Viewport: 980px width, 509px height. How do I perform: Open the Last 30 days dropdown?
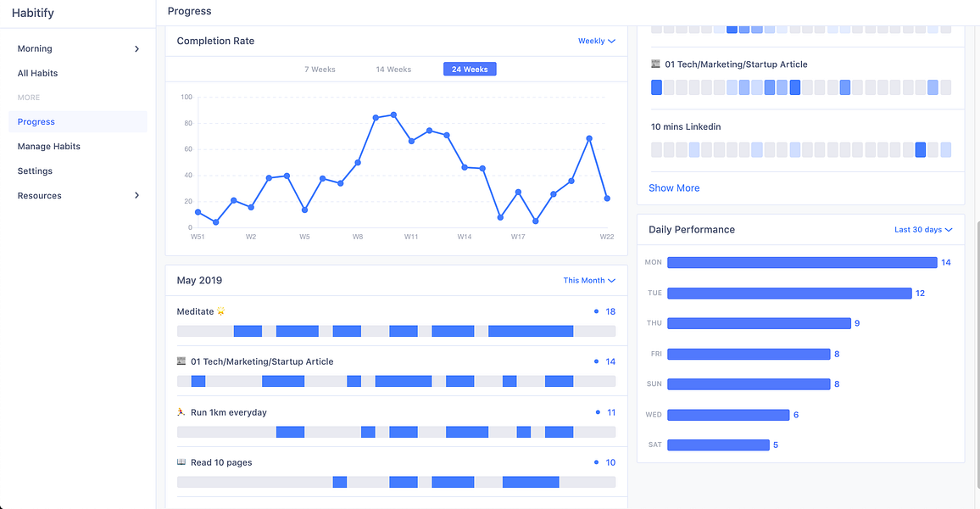coord(923,229)
